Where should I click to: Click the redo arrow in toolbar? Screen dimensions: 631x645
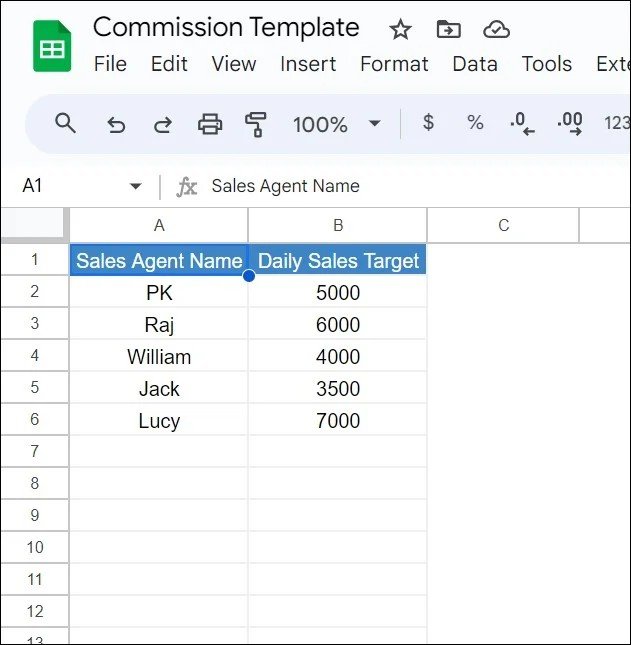(163, 125)
